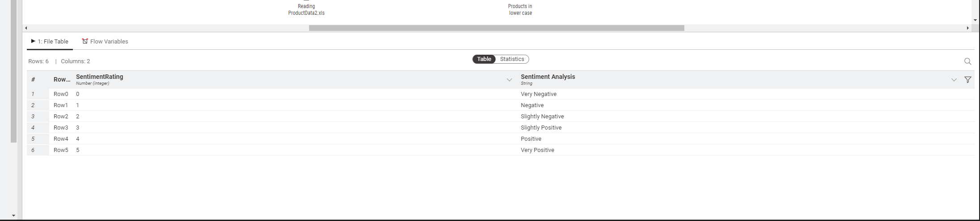Click the filter funnel icon
The width and height of the screenshot is (980, 221).
(x=967, y=80)
